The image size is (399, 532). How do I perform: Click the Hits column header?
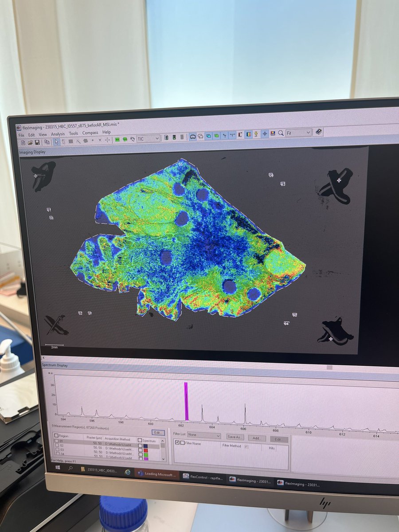[x=272, y=447]
